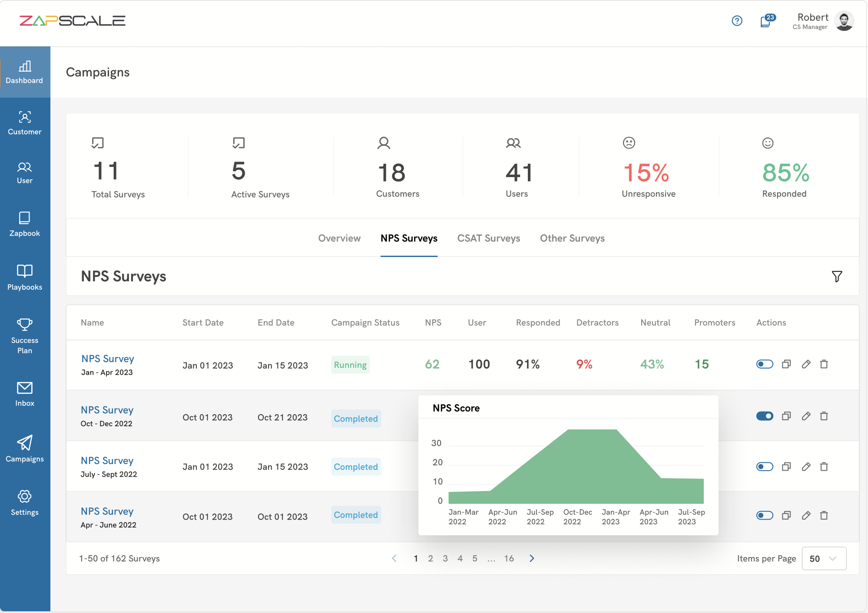
Task: Toggle the Jan - Apr 2023 survey switch
Action: pyautogui.click(x=765, y=364)
